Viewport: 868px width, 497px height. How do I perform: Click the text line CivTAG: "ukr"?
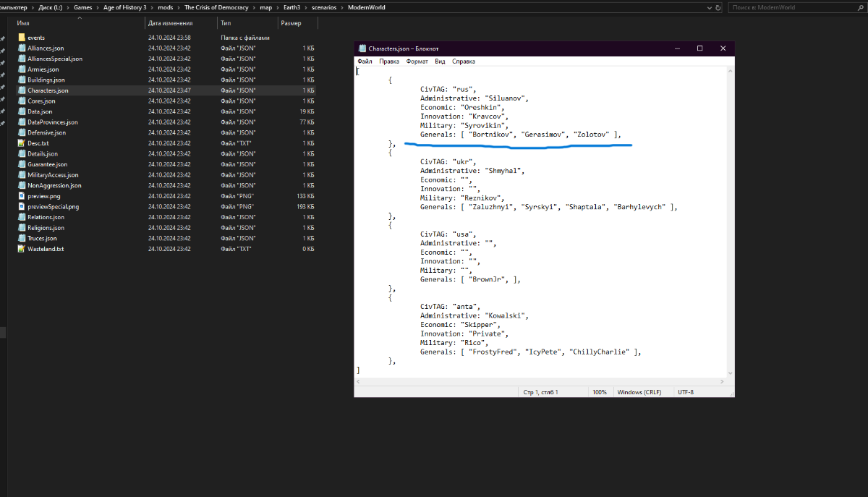(x=448, y=161)
